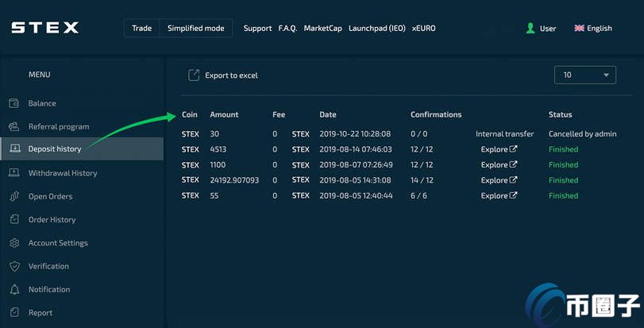The height and width of the screenshot is (328, 644).
Task: Open the rows-per-page dropdown showing 10
Action: pyautogui.click(x=585, y=75)
